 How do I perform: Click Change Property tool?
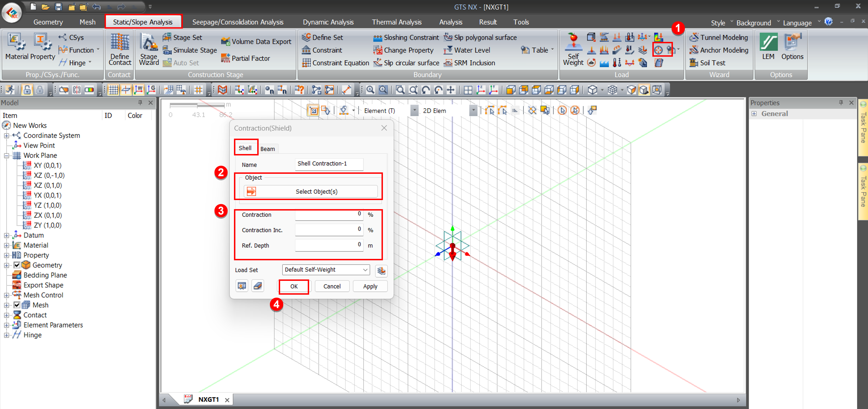point(403,50)
